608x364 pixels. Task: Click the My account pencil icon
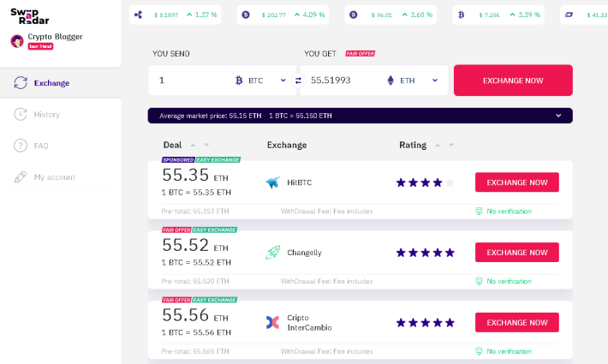(21, 177)
